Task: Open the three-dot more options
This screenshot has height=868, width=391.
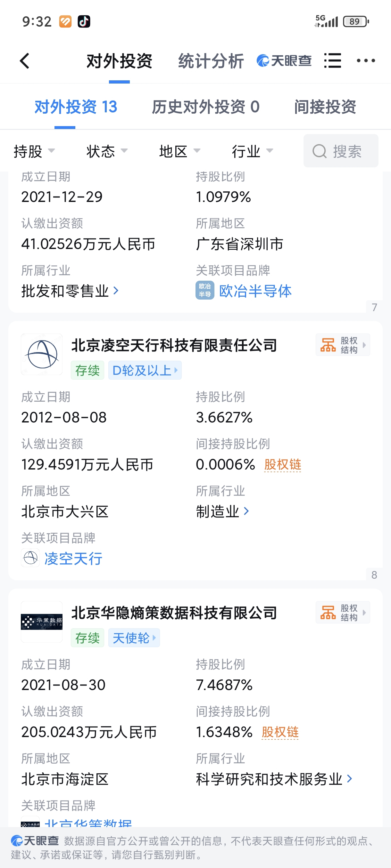Action: point(366,61)
